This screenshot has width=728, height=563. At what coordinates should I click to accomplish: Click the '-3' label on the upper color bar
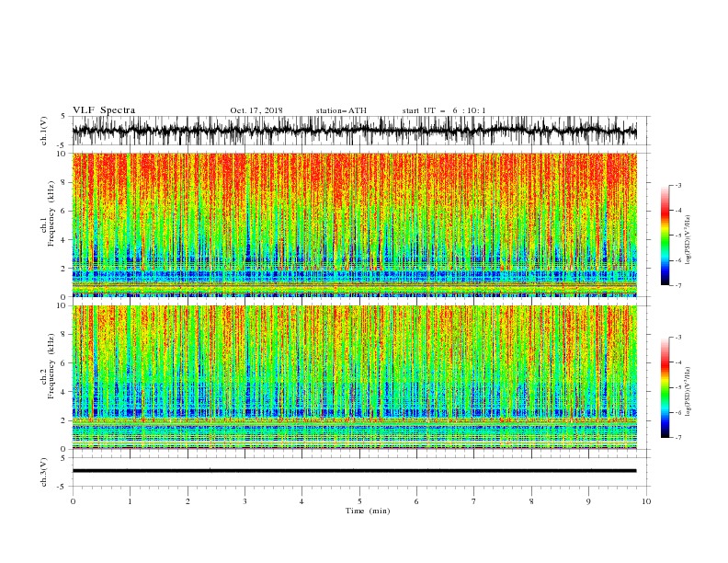[678, 185]
